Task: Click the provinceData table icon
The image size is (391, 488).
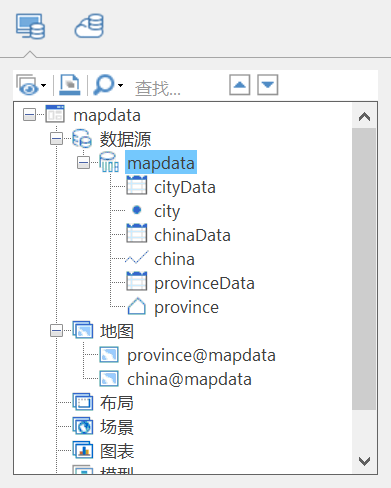Action: [x=136, y=282]
